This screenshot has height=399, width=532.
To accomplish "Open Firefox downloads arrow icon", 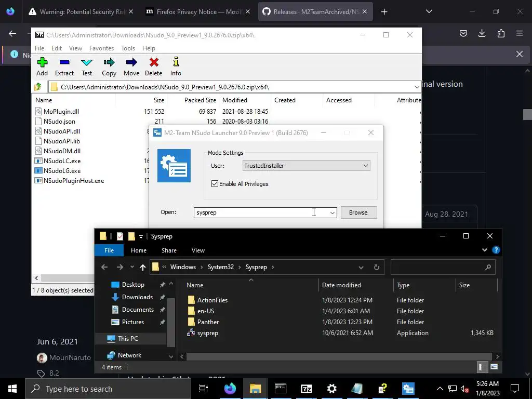I will coord(482,33).
